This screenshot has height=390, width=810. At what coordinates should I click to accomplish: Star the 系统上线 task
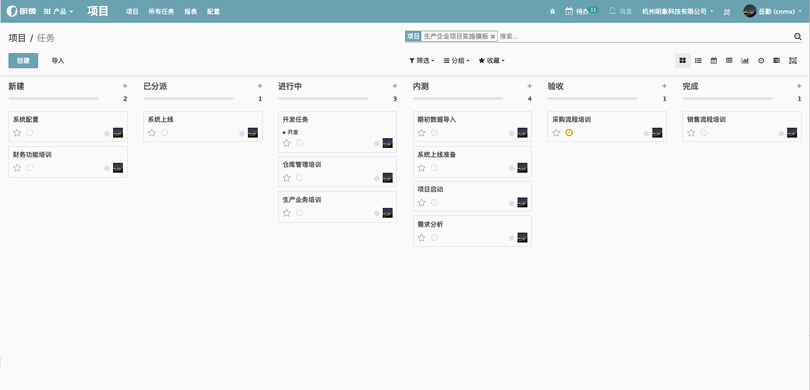[152, 133]
